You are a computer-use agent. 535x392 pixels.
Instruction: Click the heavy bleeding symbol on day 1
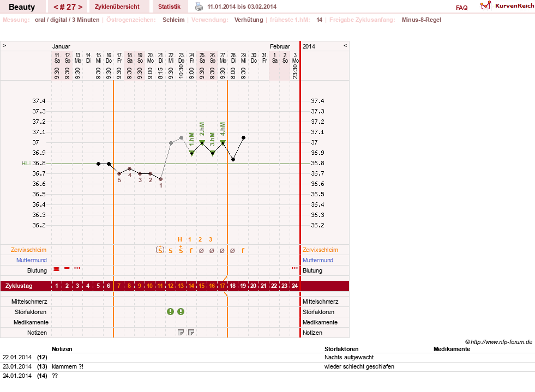(x=57, y=269)
